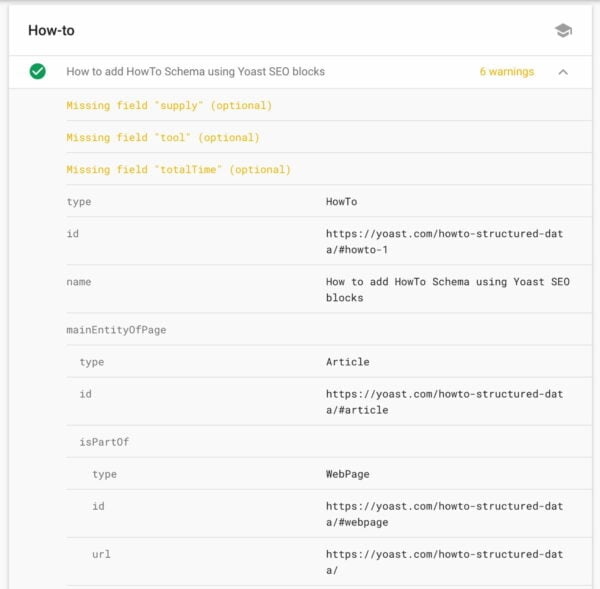Image resolution: width=600 pixels, height=589 pixels.
Task: Click the '6 warnings' label
Action: (x=506, y=72)
